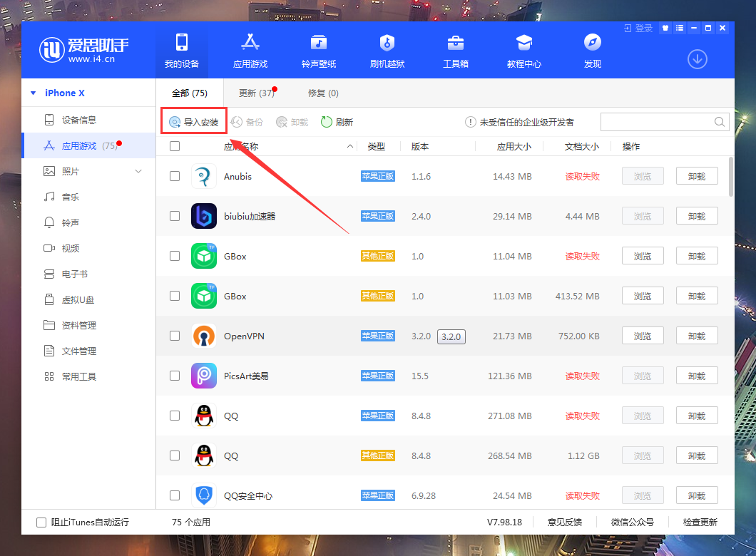This screenshot has height=556, width=756.
Task: Open 微信公众号 in status bar
Action: pyautogui.click(x=633, y=522)
